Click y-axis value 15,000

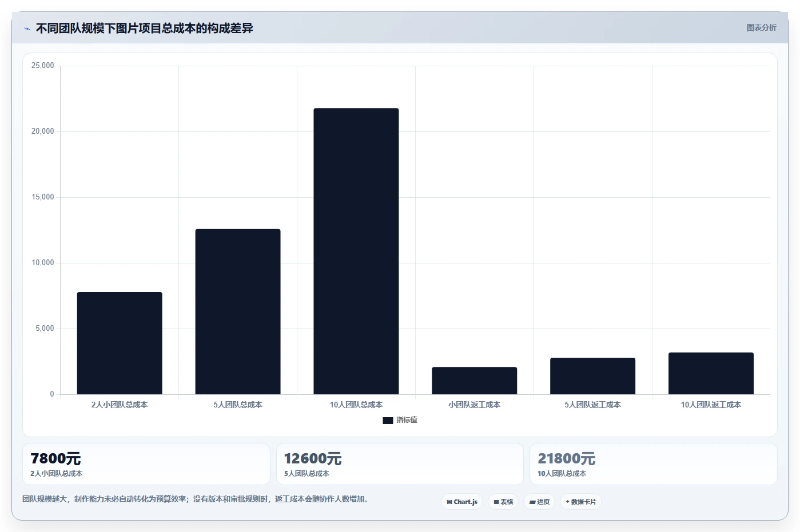[43, 197]
